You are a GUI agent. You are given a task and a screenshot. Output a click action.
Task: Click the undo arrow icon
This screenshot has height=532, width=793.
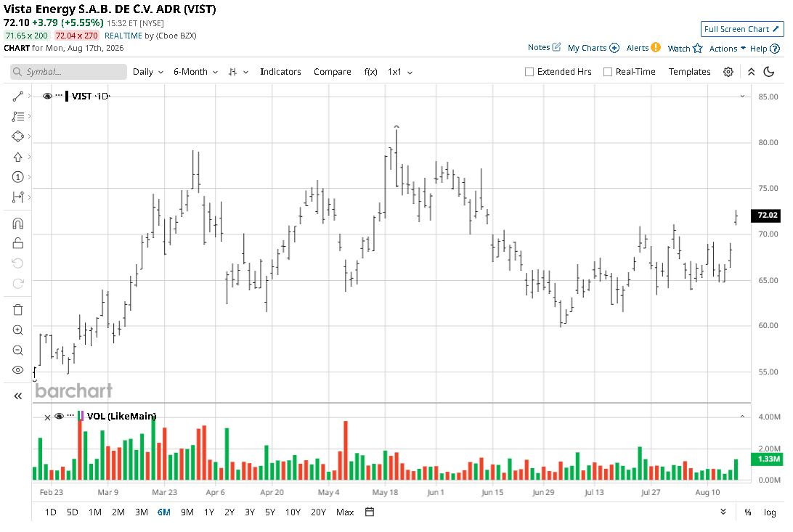click(17, 263)
